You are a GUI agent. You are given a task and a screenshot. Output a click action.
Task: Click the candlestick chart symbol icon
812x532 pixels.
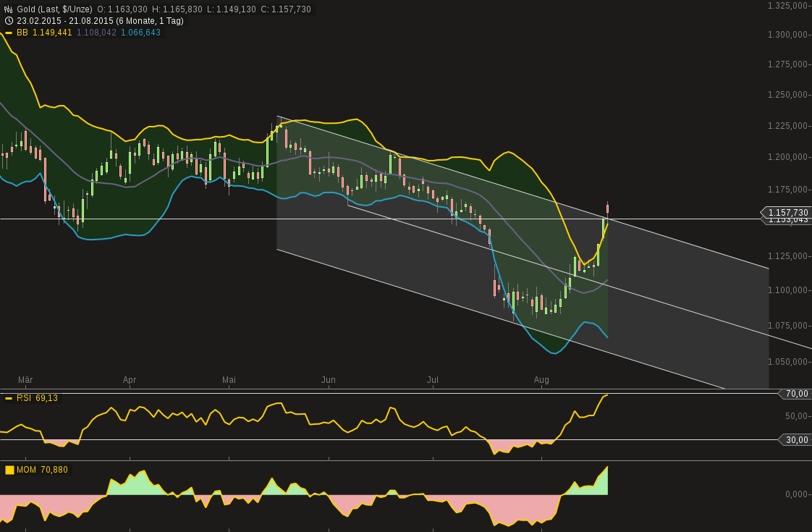8,9
